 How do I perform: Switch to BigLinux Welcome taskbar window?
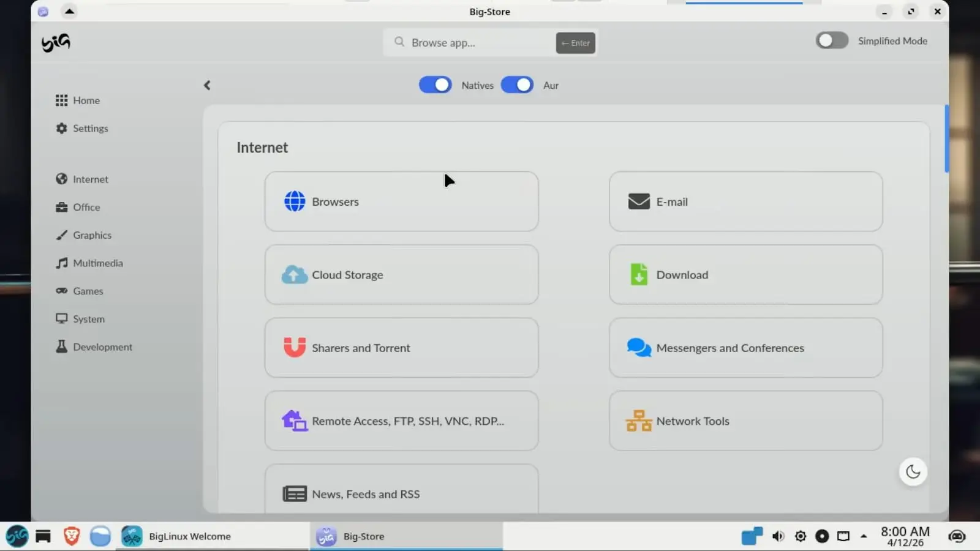212,536
